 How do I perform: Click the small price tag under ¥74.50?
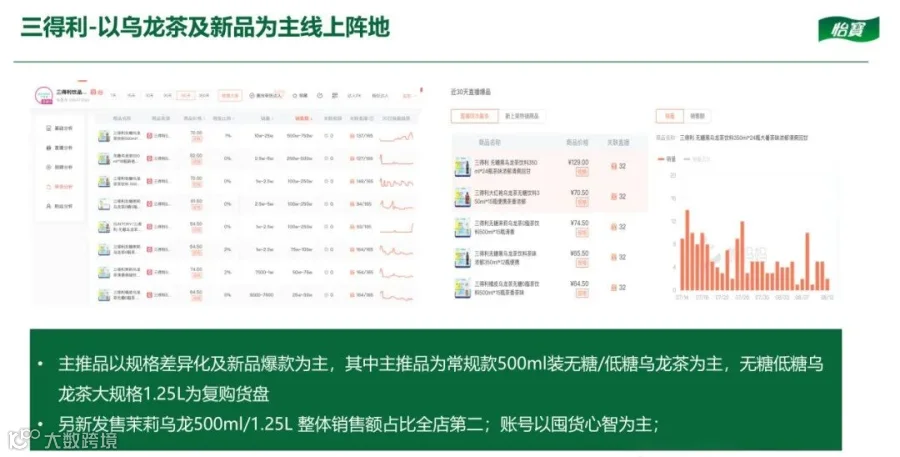[x=581, y=233]
